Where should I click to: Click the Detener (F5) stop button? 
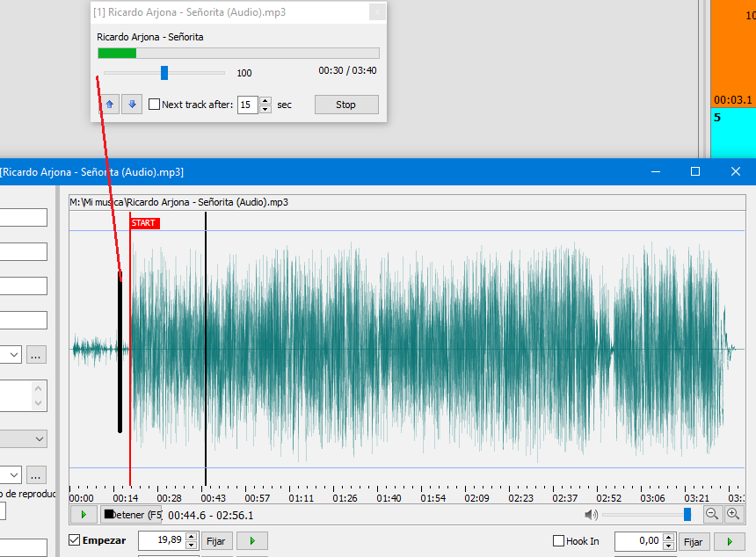(131, 515)
